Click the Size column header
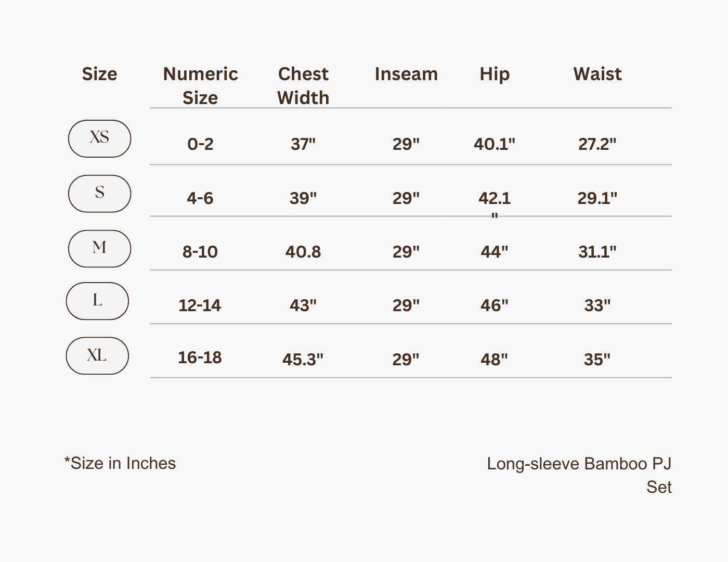Image resolution: width=728 pixels, height=562 pixels. click(x=99, y=74)
